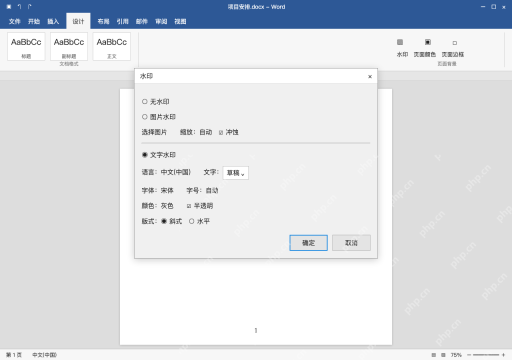Click the Save icon in quick access toolbar
Viewport: 512px width, 360px height.
pyautogui.click(x=9, y=7)
